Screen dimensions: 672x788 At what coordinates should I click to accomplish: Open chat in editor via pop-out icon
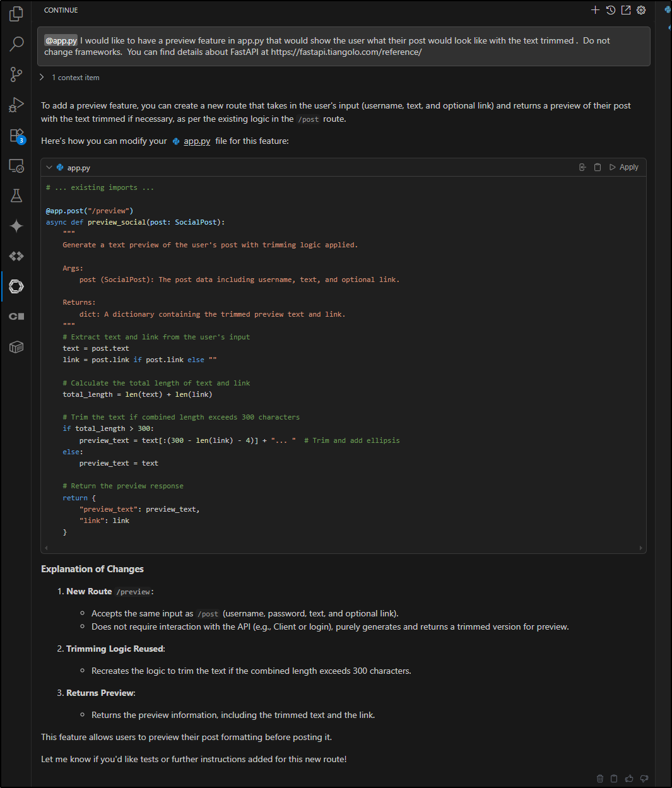pyautogui.click(x=625, y=10)
